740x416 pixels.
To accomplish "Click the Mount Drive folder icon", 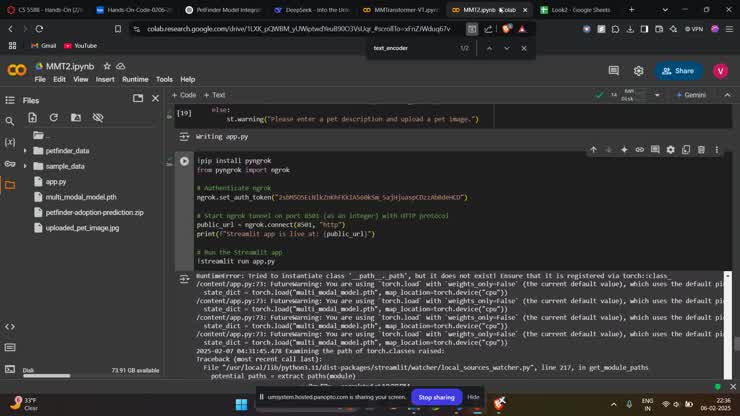I will (76, 118).
